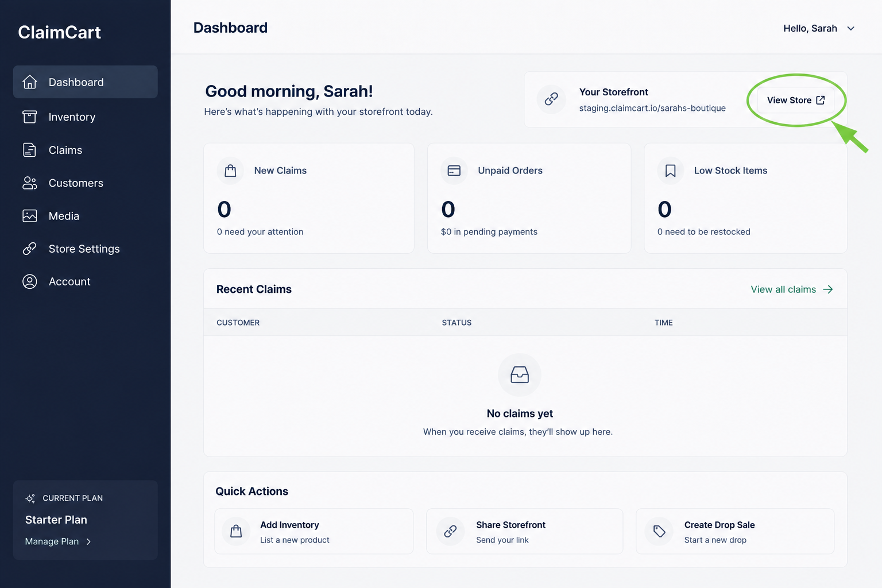Go to Inventory in the sidebar
The height and width of the screenshot is (588, 882).
click(x=85, y=117)
